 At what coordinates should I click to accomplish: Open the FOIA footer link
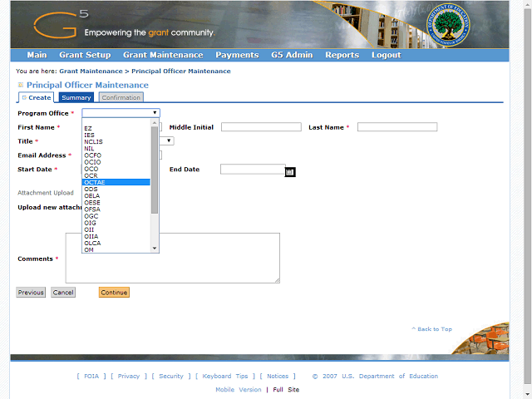(x=91, y=377)
